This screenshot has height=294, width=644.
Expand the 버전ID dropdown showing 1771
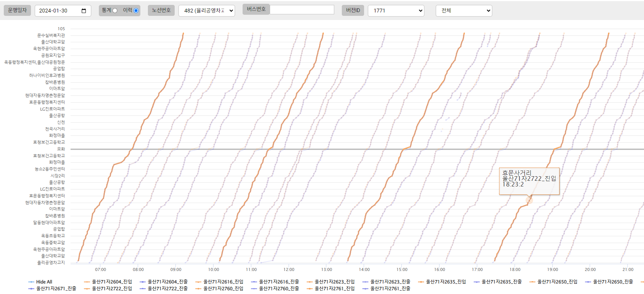[396, 11]
